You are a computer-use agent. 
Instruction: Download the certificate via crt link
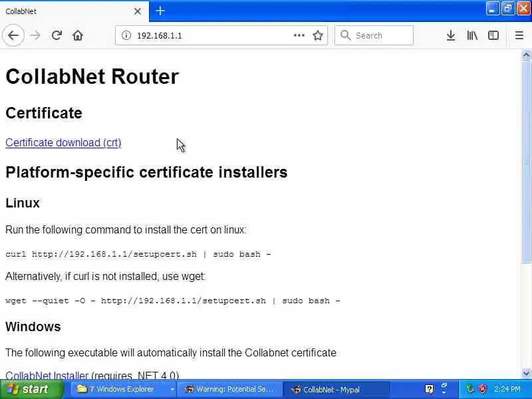[x=63, y=142]
